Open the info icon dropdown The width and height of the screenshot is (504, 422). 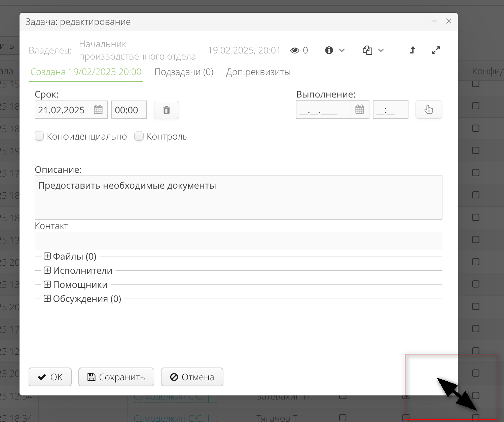[334, 50]
